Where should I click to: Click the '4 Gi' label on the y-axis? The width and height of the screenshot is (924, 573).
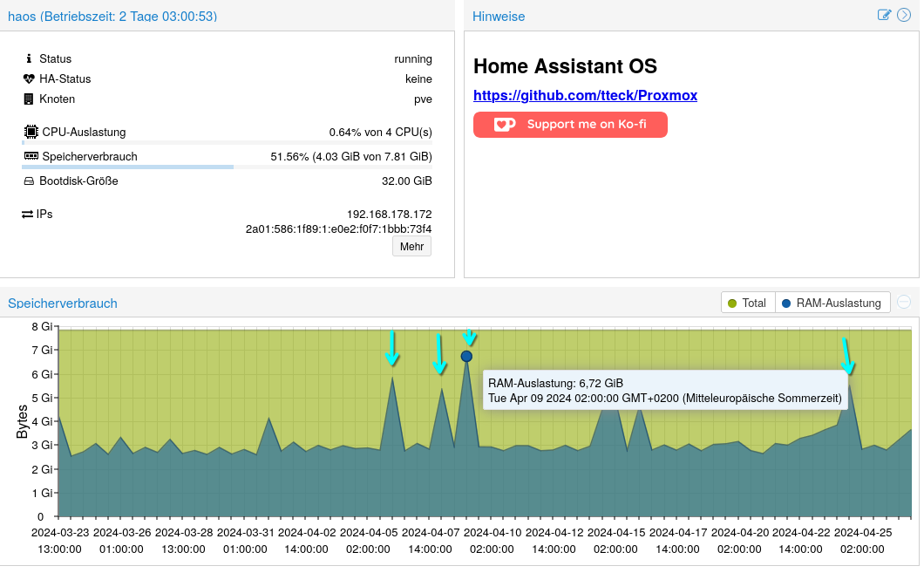(x=43, y=421)
